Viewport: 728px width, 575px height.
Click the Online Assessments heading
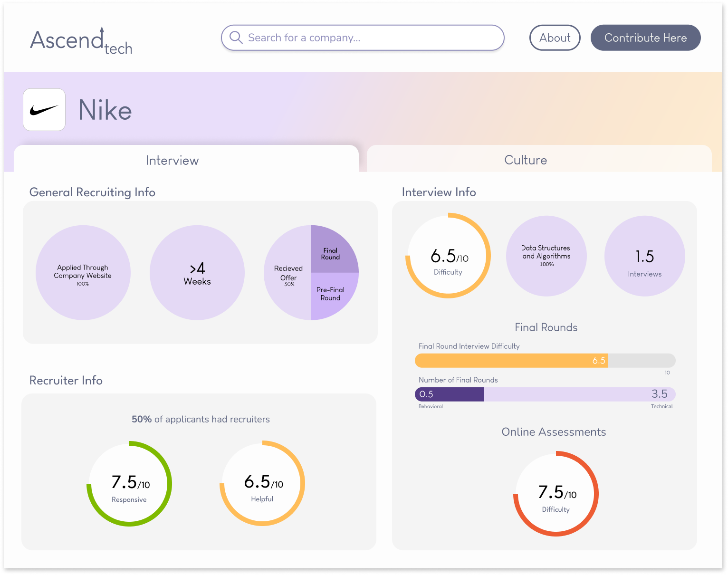tap(554, 432)
